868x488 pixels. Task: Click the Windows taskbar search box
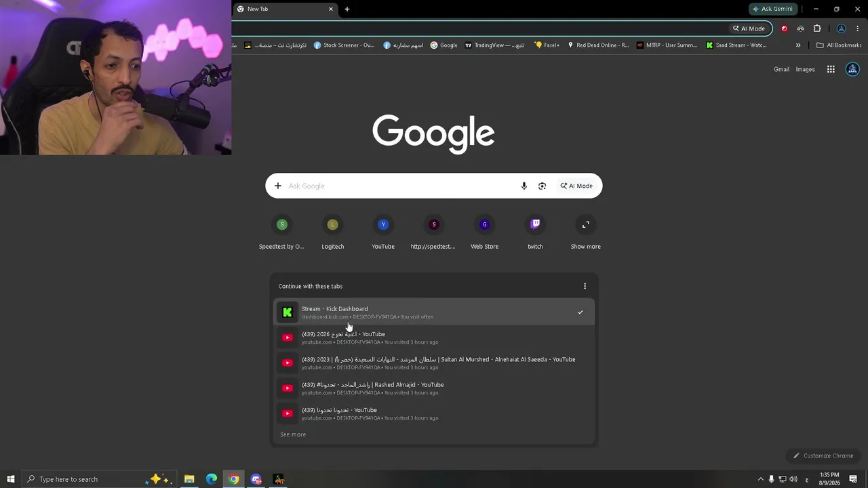99,479
